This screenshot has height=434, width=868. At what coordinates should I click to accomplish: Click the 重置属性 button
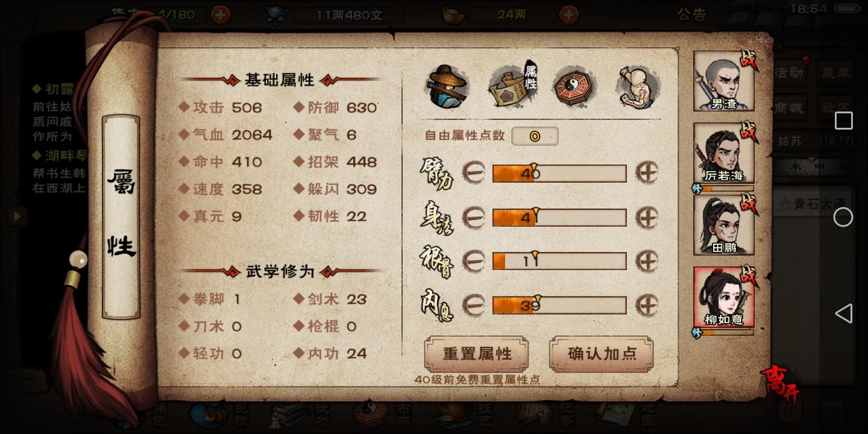477,354
